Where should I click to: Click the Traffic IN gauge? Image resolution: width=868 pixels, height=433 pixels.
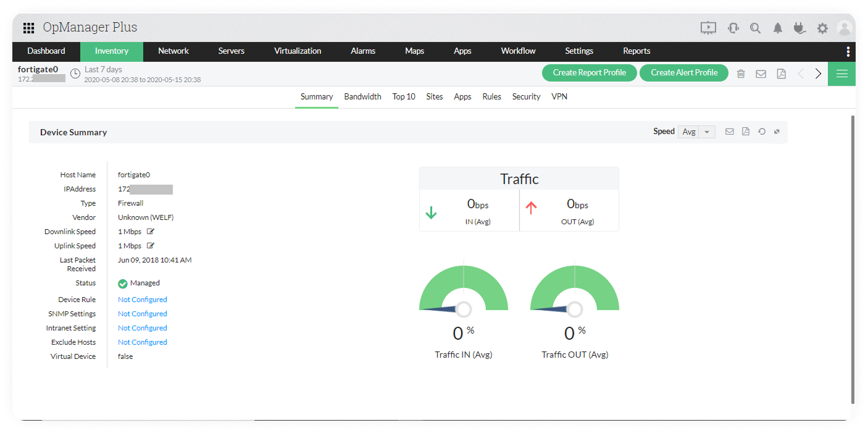(463, 290)
